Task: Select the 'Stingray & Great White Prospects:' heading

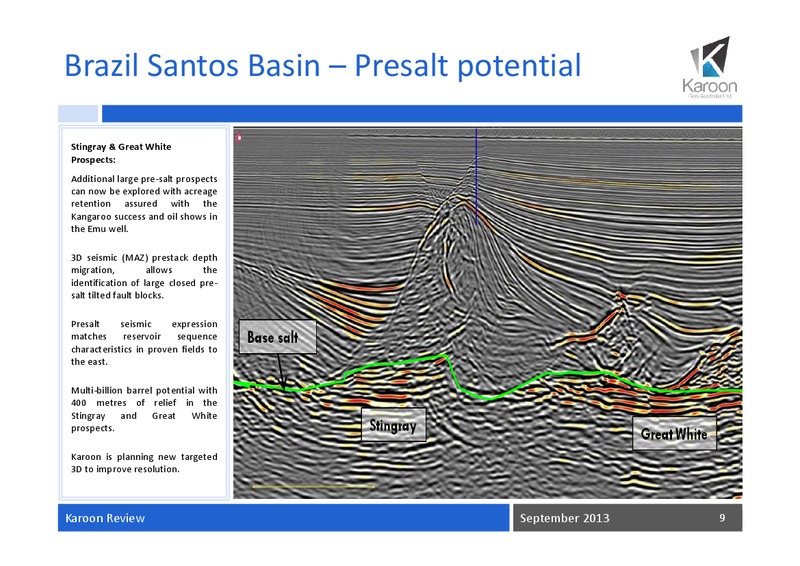Action: point(121,153)
